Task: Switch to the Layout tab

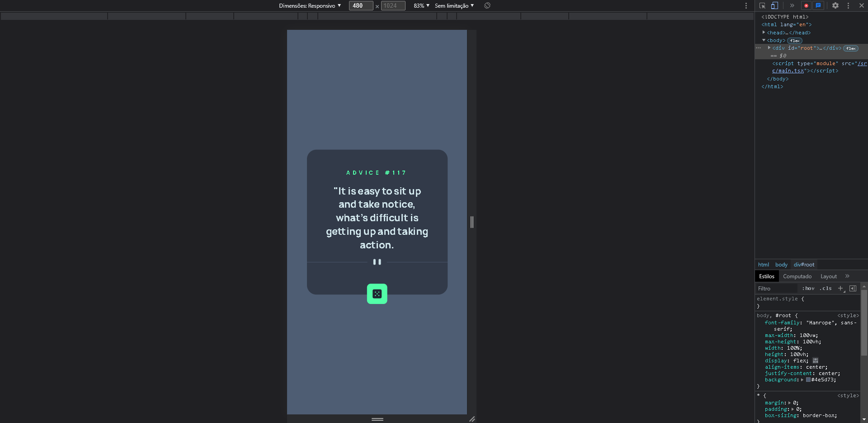Action: click(x=829, y=276)
